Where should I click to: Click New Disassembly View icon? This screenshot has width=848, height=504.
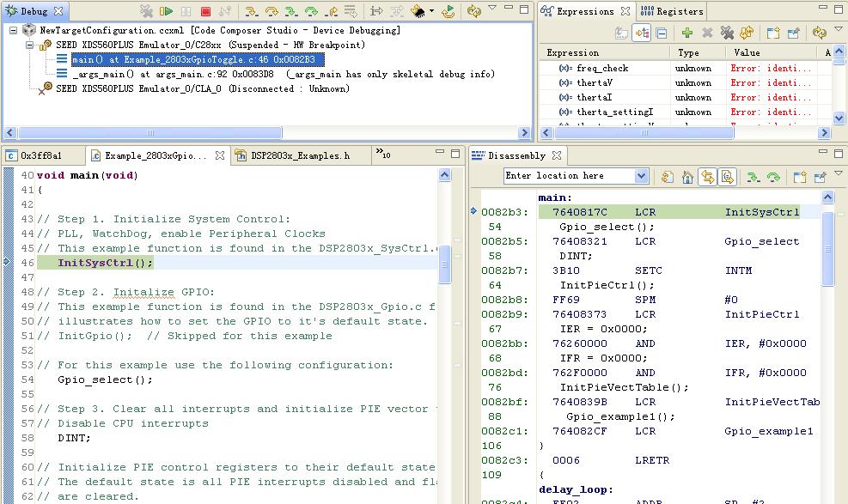pyautogui.click(x=799, y=177)
